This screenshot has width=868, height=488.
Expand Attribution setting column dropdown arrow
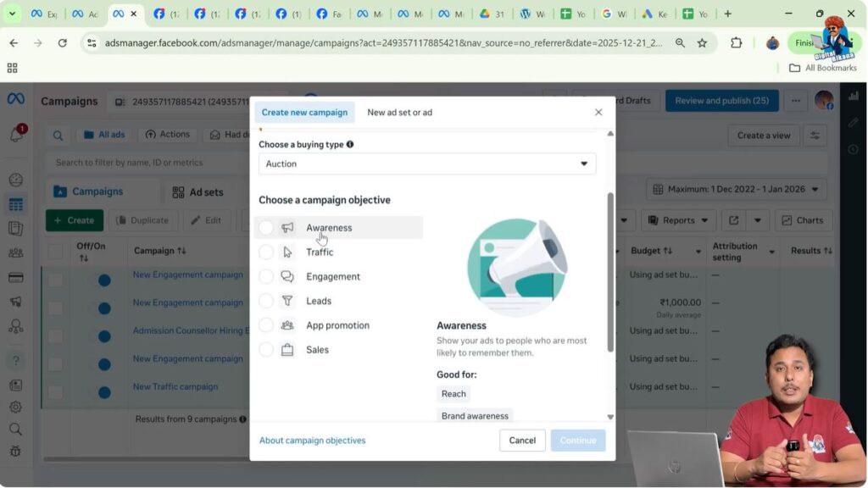(x=771, y=252)
